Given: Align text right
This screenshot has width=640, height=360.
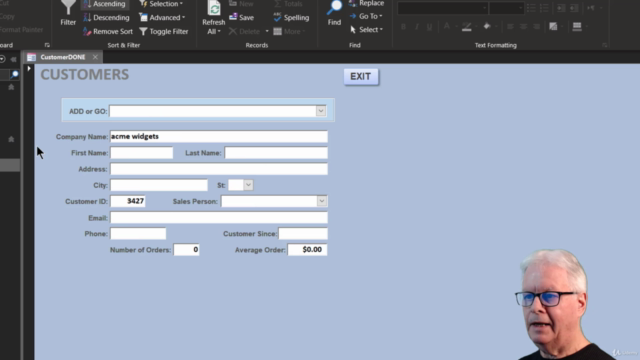Looking at the screenshot, I should coord(536,27).
